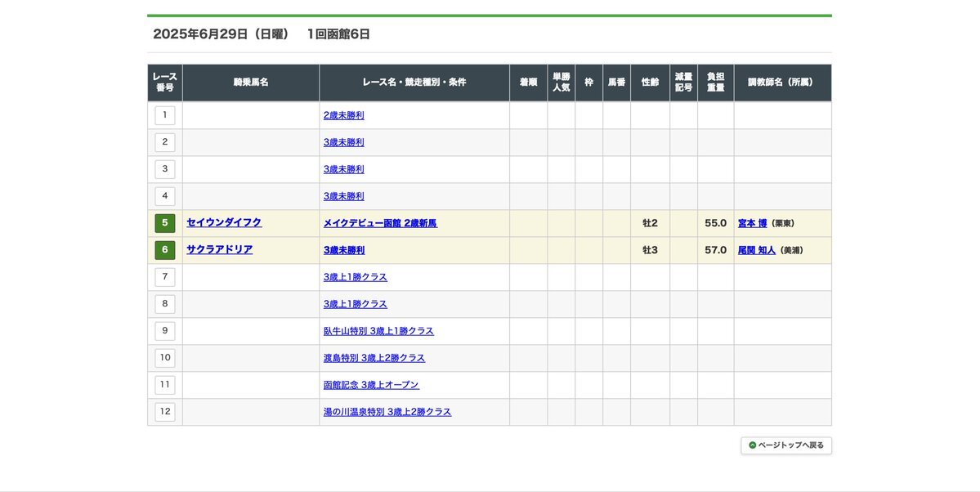Click race number 12 box
The height and width of the screenshot is (492, 980).
pos(165,411)
